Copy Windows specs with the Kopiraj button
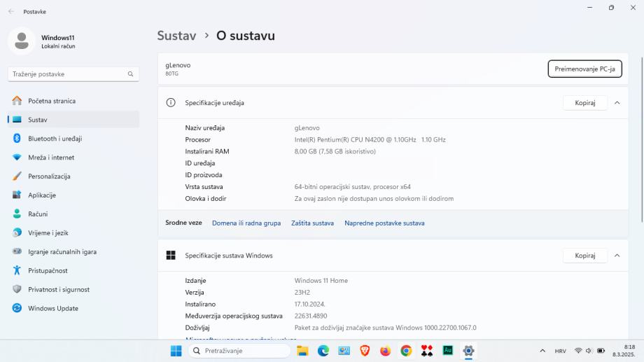 coord(585,256)
